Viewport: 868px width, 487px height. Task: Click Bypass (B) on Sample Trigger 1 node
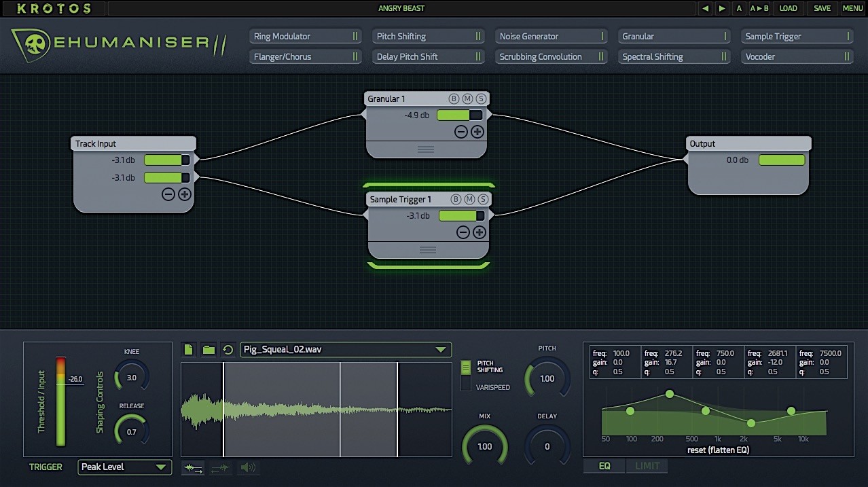(x=456, y=199)
